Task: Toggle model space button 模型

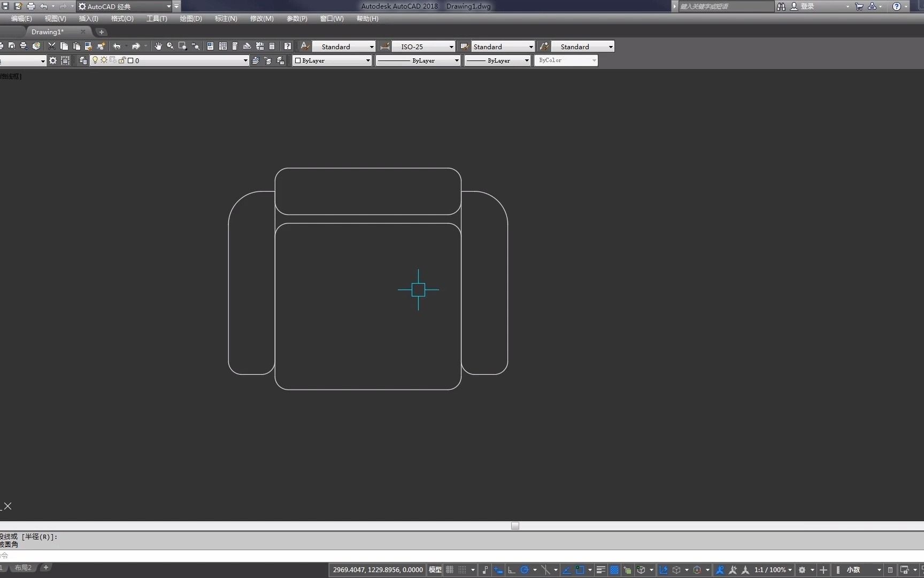Action: 435,570
